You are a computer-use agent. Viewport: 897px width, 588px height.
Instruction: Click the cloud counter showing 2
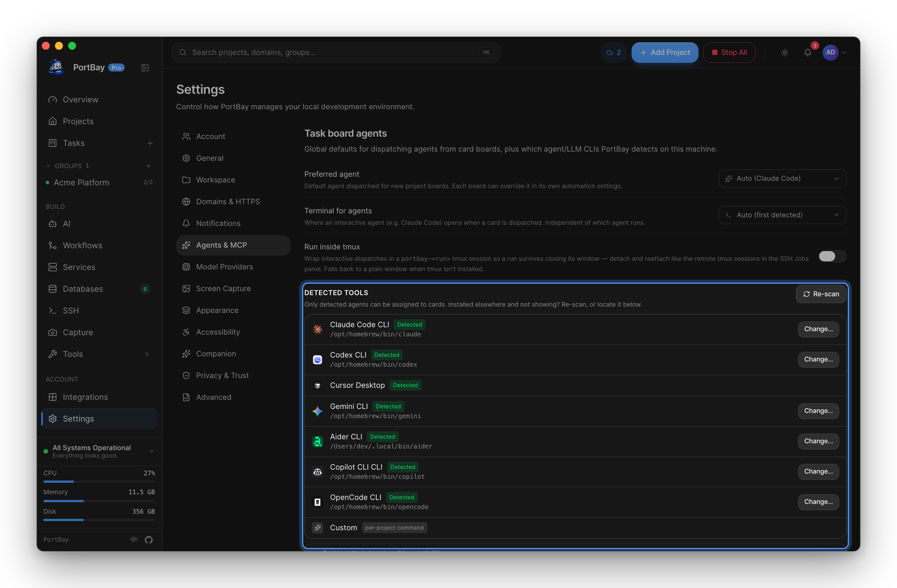[x=614, y=53]
